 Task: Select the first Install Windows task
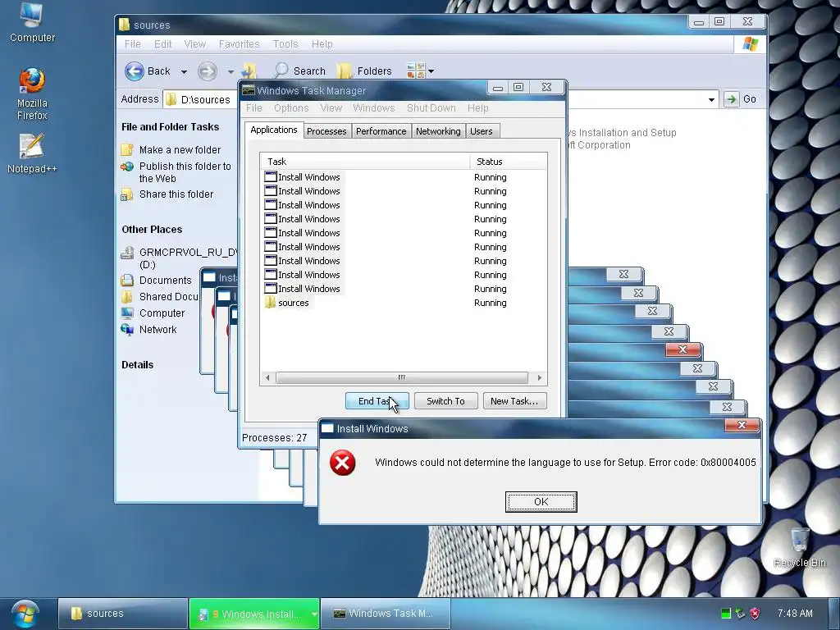[404, 177]
